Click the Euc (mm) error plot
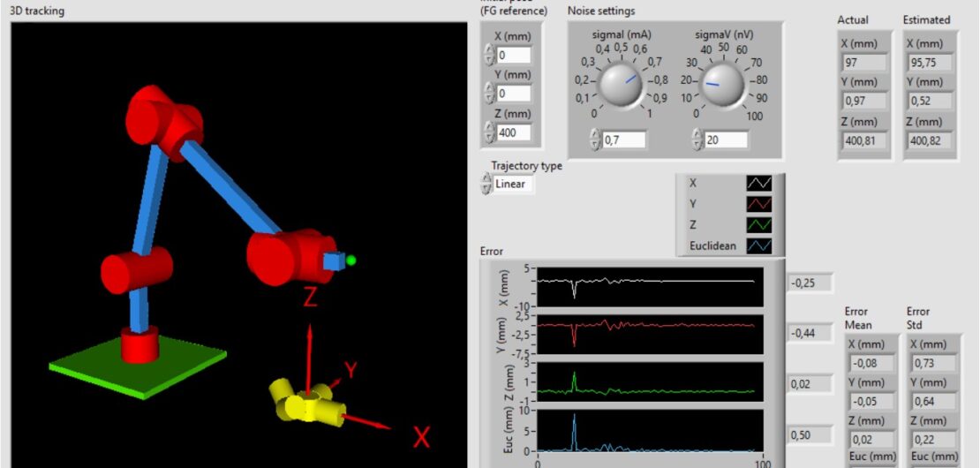 pos(650,431)
